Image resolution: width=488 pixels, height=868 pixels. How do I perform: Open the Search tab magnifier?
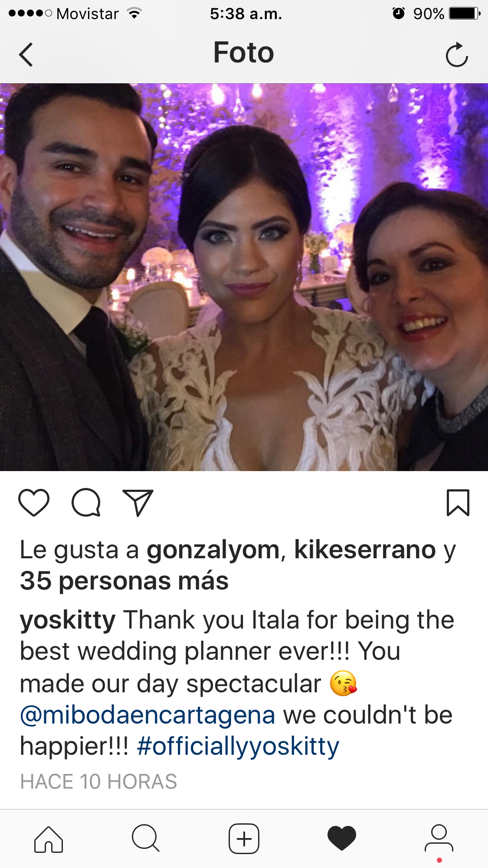(146, 838)
